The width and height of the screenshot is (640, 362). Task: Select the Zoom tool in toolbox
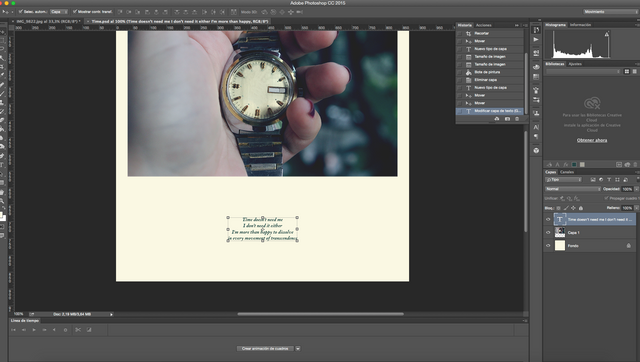[2, 201]
